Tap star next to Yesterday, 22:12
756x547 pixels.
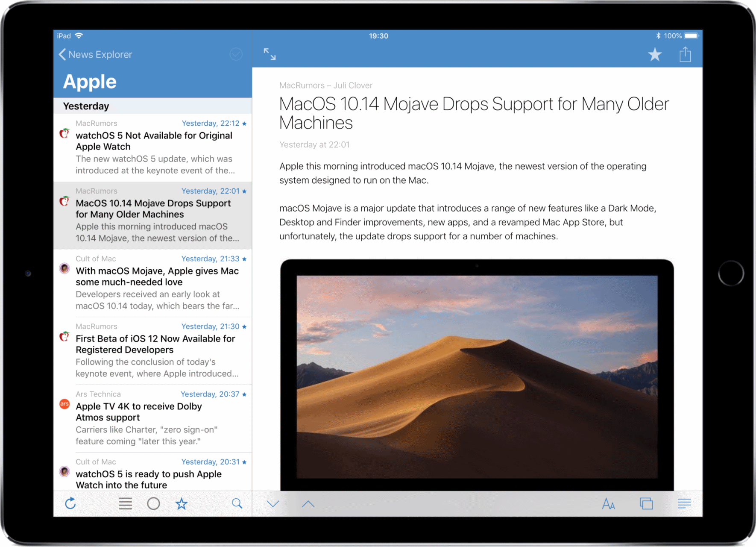tap(244, 124)
